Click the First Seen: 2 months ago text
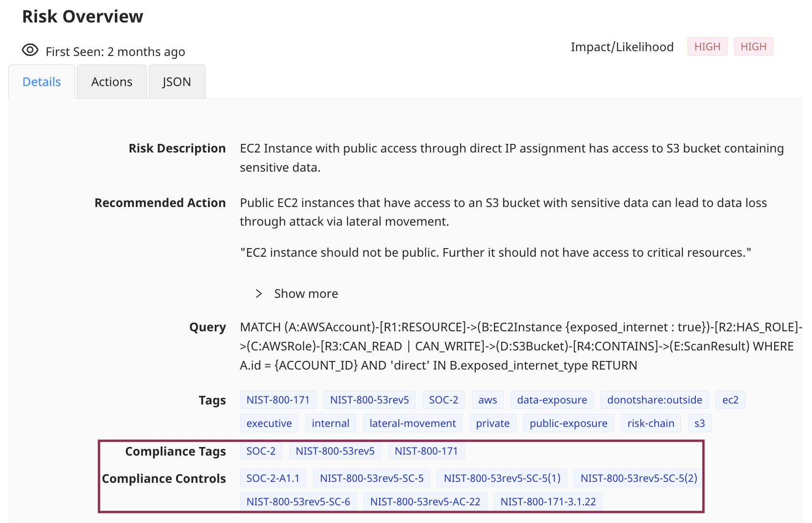The width and height of the screenshot is (812, 523). pos(115,52)
